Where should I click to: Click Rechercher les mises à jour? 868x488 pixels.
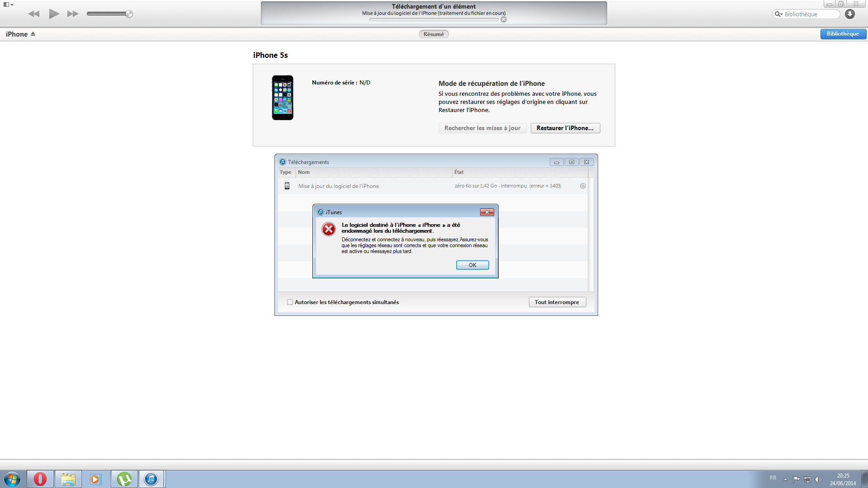482,128
